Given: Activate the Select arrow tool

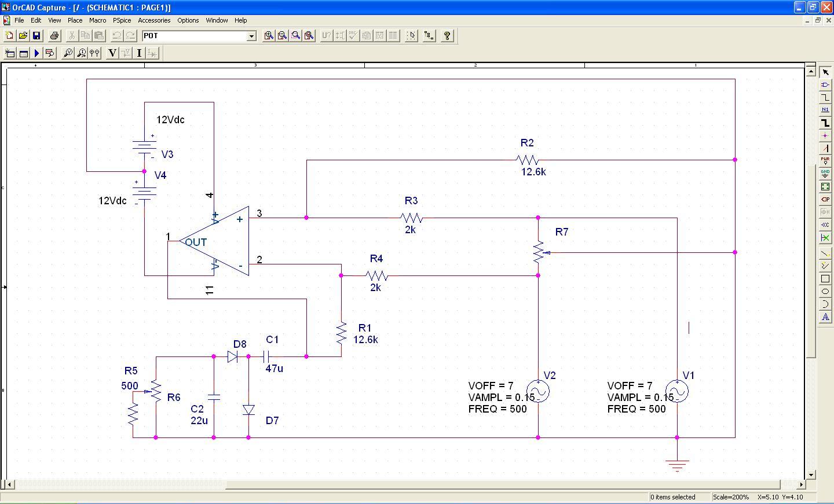Looking at the screenshot, I should click(x=825, y=72).
